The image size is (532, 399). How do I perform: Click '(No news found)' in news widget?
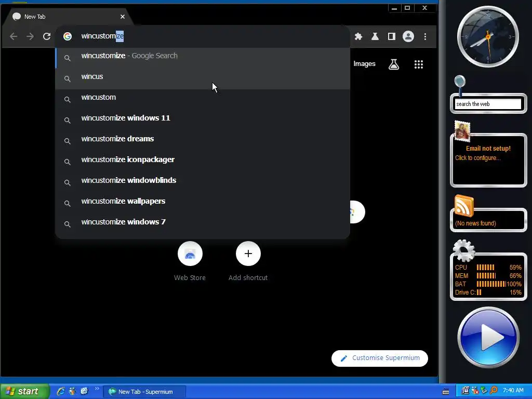[x=476, y=223]
